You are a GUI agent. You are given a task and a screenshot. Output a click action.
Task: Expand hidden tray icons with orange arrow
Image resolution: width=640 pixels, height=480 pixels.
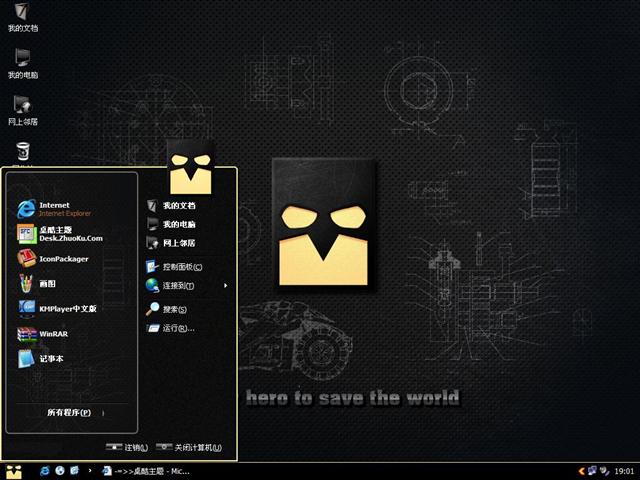pyautogui.click(x=582, y=471)
